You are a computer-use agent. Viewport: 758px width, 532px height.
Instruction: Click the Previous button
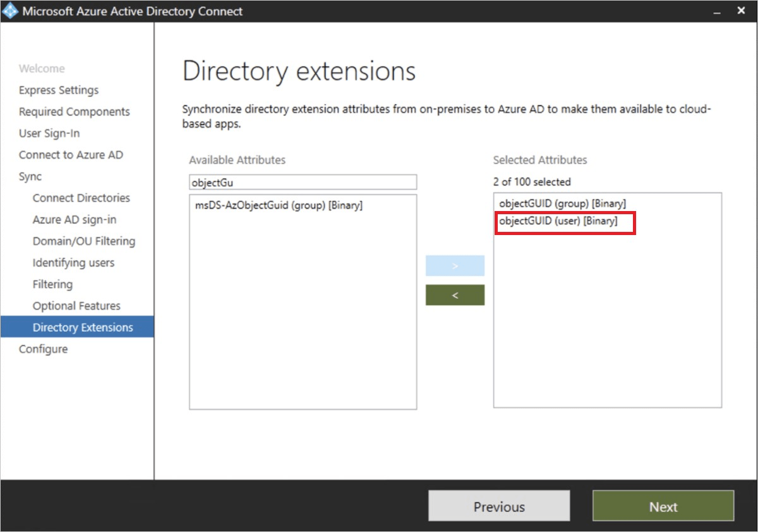[499, 506]
